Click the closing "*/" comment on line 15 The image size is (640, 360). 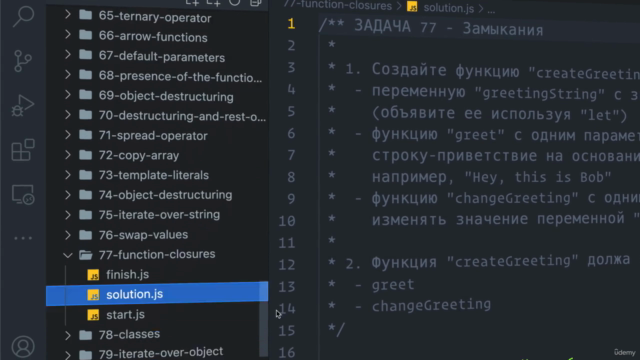[336, 329]
